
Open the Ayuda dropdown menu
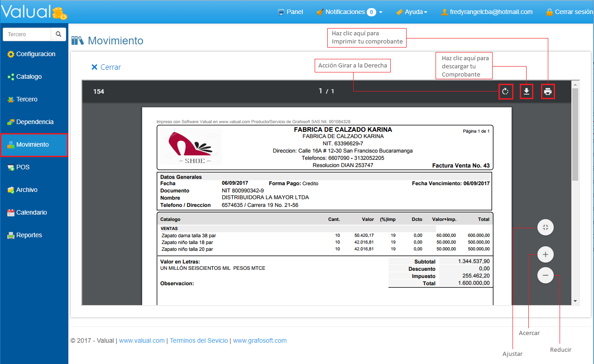pyautogui.click(x=411, y=12)
